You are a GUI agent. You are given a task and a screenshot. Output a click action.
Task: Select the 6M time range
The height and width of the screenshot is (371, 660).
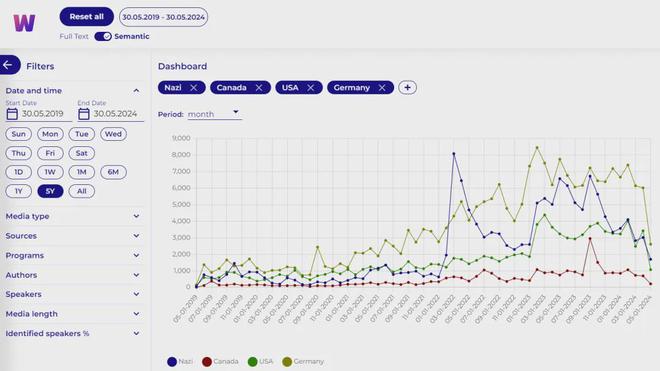coord(113,172)
